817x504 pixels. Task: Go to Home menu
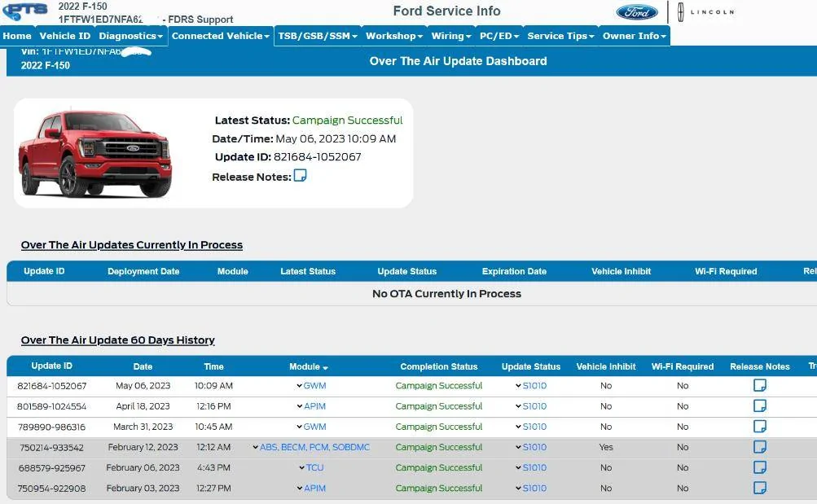tap(17, 36)
